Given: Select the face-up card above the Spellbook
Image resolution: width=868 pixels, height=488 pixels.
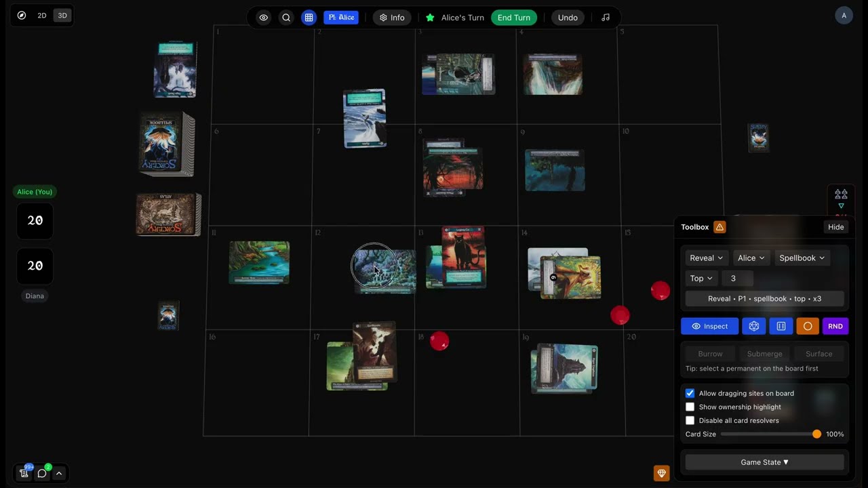Looking at the screenshot, I should click(x=175, y=70).
